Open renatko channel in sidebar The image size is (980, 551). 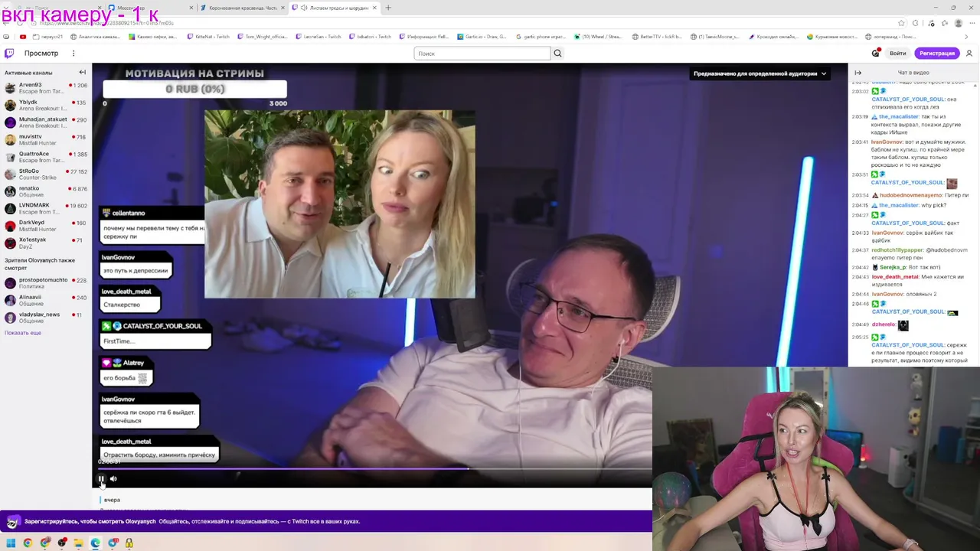(46, 191)
